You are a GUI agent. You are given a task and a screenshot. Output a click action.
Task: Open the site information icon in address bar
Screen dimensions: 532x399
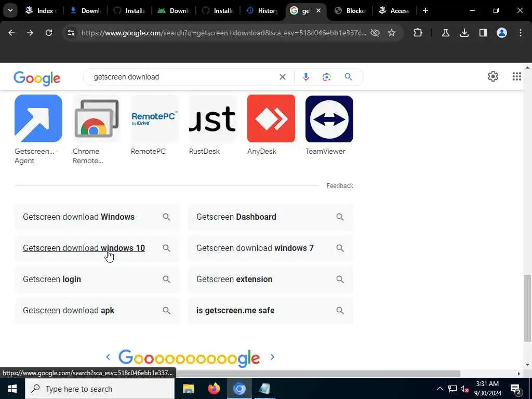click(x=71, y=33)
